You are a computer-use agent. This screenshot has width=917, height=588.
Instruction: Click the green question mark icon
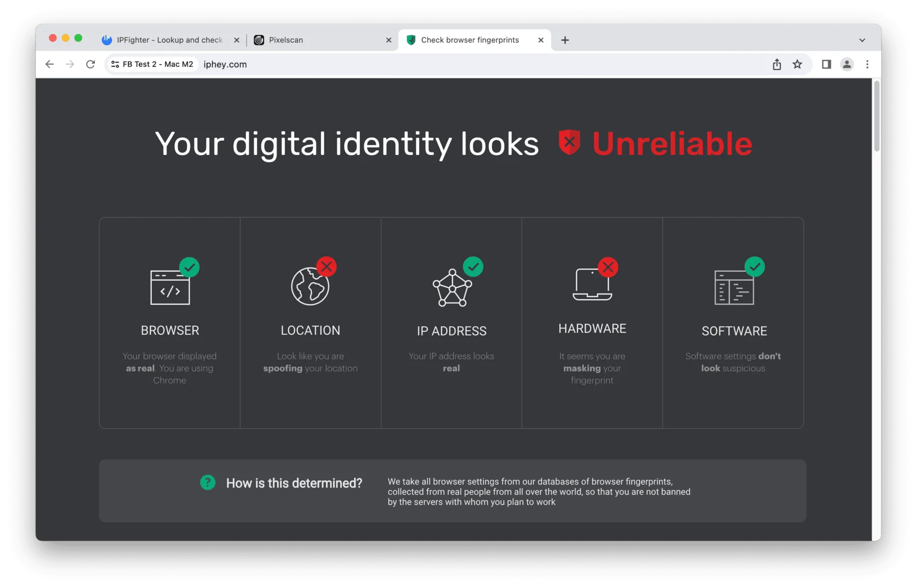(208, 482)
